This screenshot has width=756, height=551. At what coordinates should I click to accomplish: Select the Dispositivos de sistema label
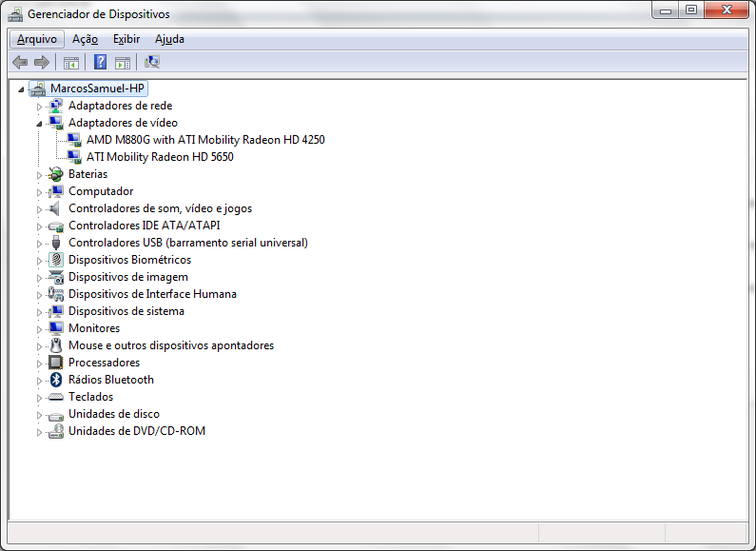tap(126, 311)
